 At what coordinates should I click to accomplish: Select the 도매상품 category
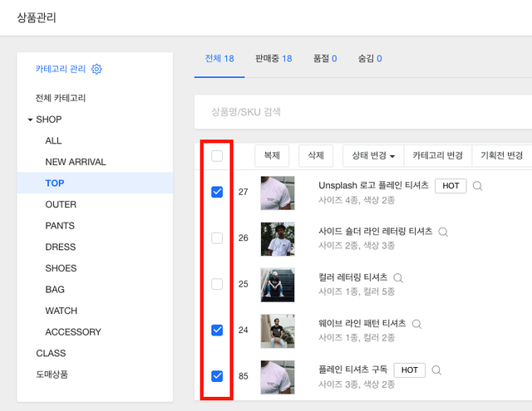pyautogui.click(x=52, y=374)
